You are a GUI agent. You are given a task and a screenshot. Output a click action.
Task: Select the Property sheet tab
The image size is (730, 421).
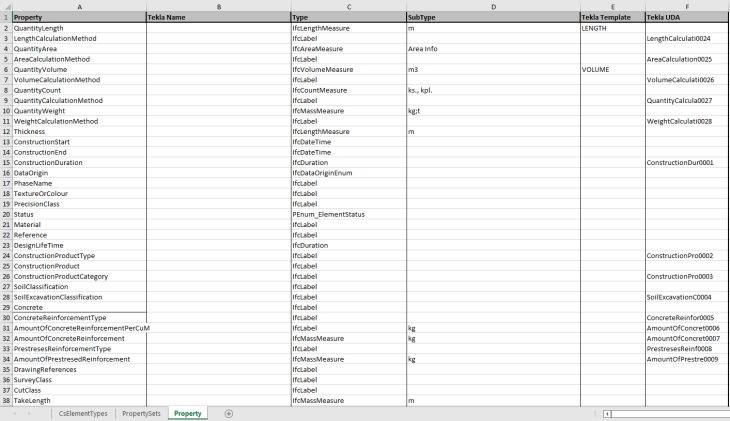pos(188,414)
